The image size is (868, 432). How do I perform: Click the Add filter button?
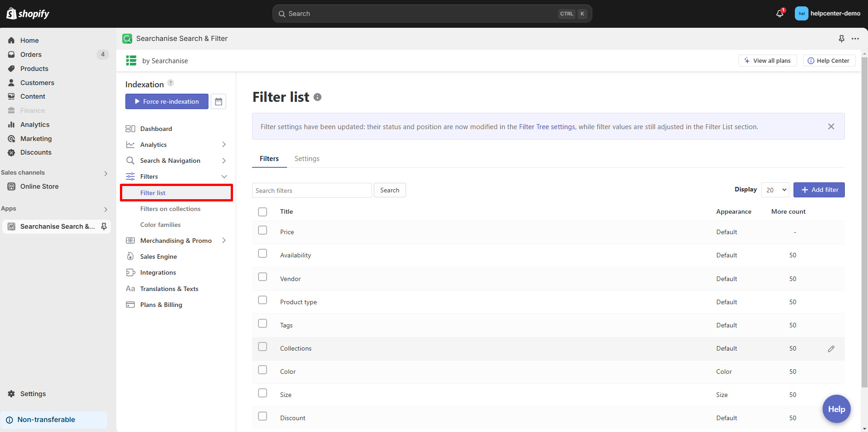point(818,190)
